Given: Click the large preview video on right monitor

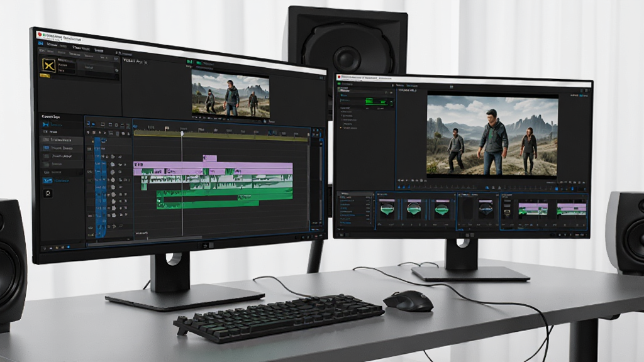Looking at the screenshot, I should (x=492, y=136).
